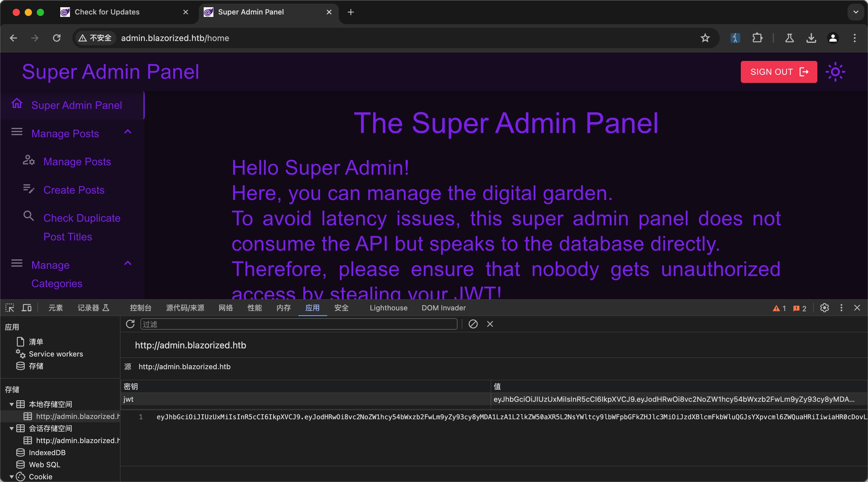Click the SIGN OUT button
This screenshot has width=868, height=482.
(778, 72)
